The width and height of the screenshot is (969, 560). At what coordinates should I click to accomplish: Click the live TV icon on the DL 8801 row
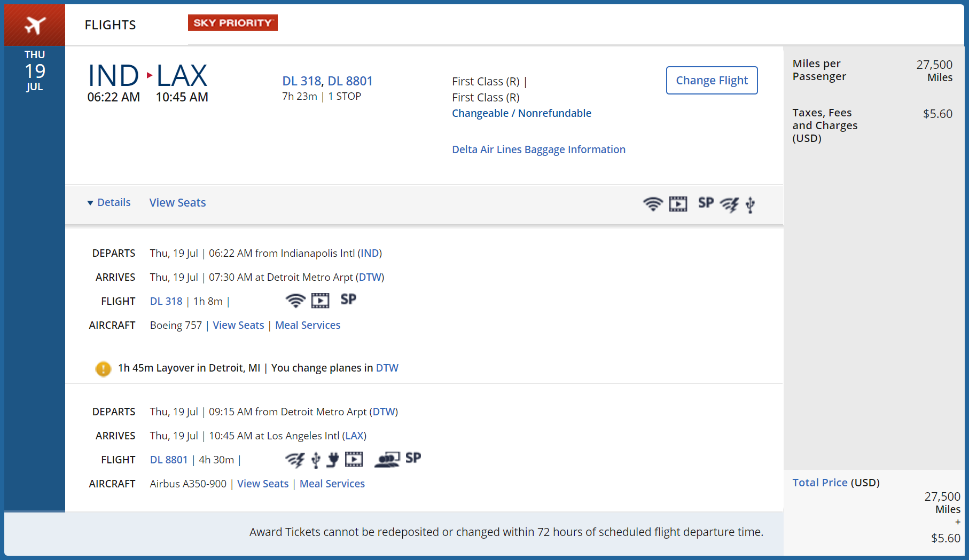(x=387, y=460)
